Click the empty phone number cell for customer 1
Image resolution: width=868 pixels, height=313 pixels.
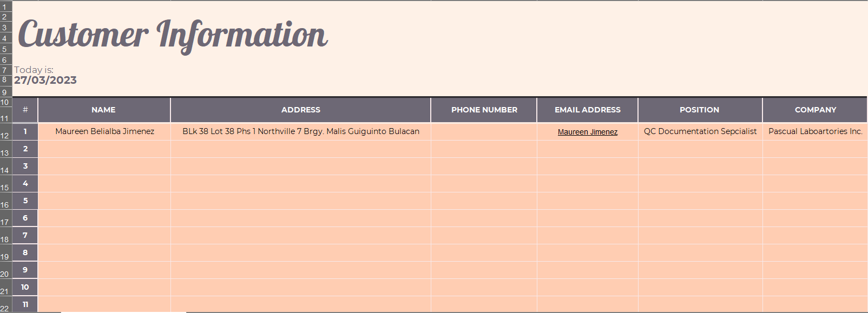click(x=484, y=131)
